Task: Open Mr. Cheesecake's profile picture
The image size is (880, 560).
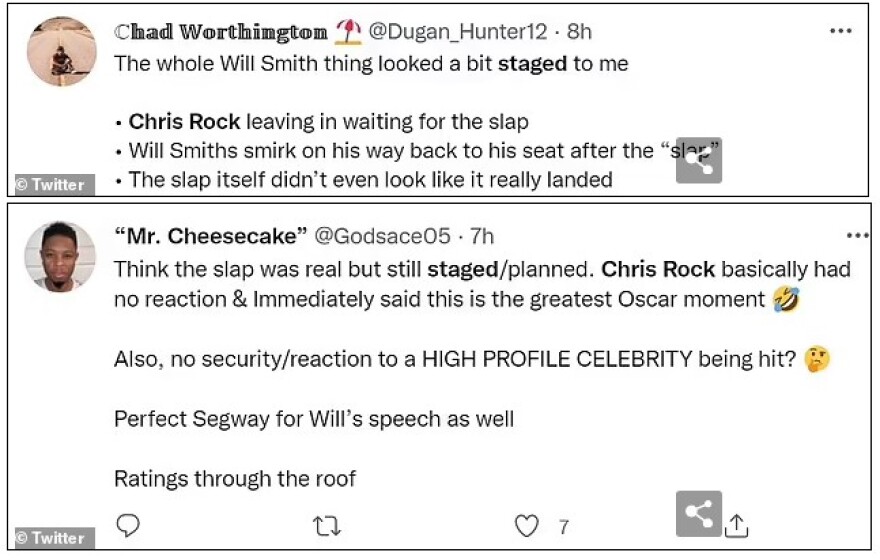Action: tap(60, 256)
